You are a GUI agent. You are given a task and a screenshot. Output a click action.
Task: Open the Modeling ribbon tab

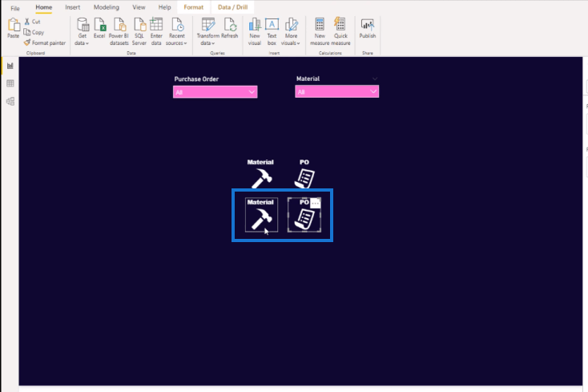[106, 7]
